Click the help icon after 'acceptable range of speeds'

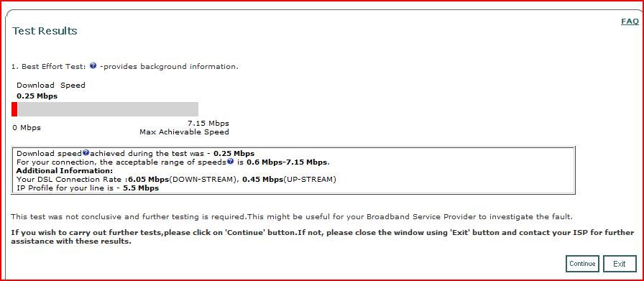[x=231, y=162]
